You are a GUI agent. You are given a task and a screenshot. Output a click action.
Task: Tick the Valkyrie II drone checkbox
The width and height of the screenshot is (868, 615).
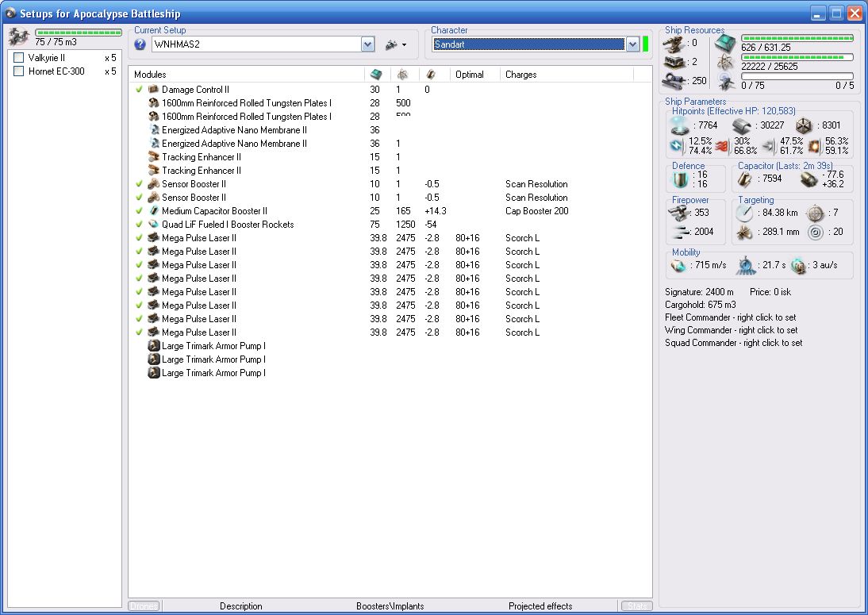[x=19, y=58]
